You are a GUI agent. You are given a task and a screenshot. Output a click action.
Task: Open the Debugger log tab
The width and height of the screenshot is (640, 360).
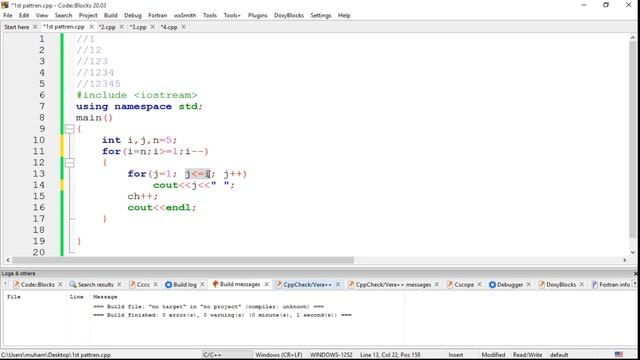pos(510,284)
